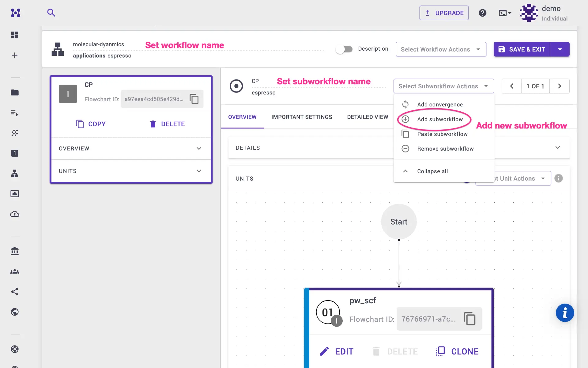This screenshot has height=368, width=588.
Task: Create new item with the sidebar plus icon
Action: [14, 55]
